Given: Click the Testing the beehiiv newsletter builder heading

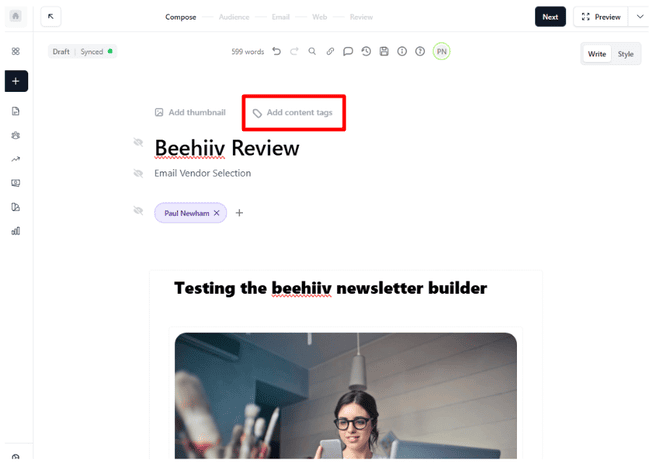Looking at the screenshot, I should pyautogui.click(x=330, y=288).
